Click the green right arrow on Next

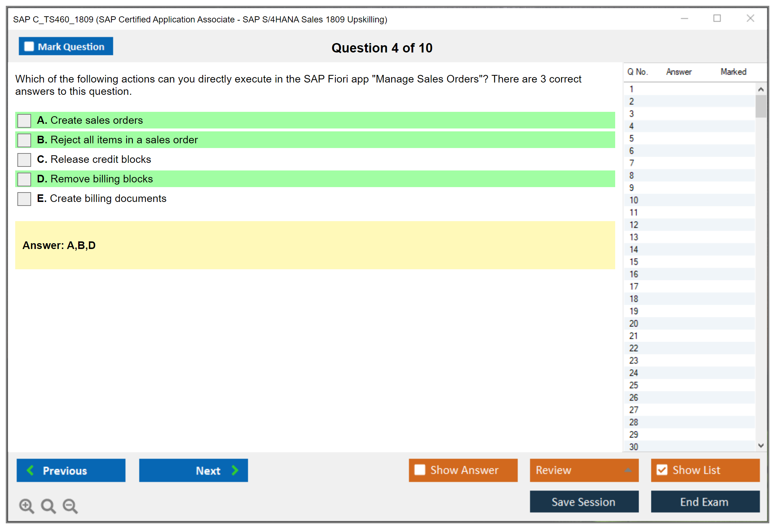235,470
